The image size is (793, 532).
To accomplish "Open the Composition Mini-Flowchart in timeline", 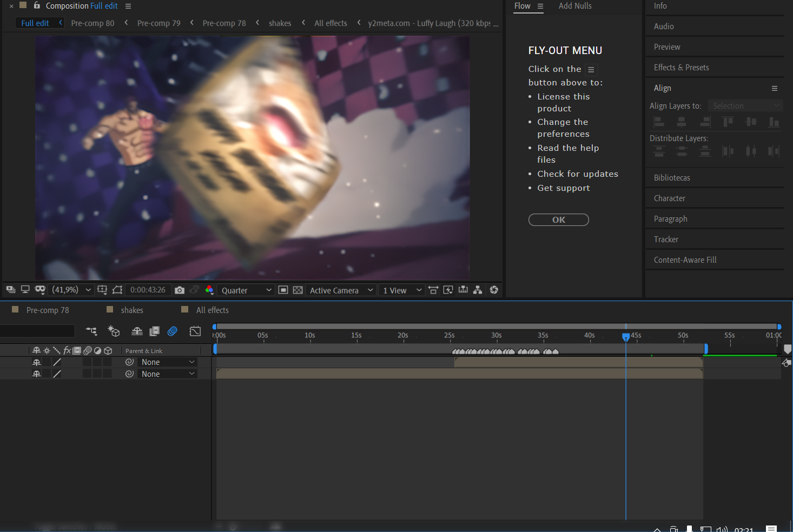I will click(91, 331).
